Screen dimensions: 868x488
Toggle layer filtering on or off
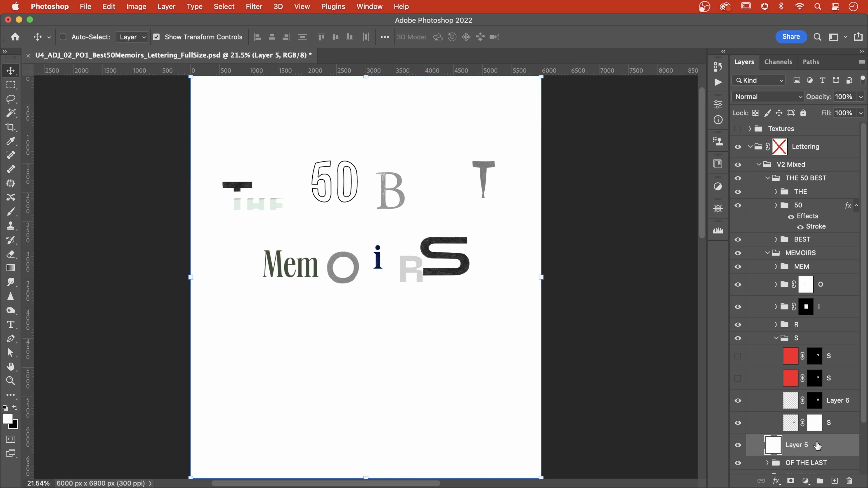click(863, 80)
